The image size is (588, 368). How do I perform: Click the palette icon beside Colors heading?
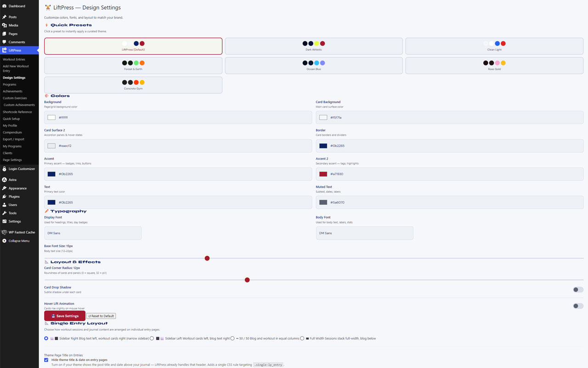(46, 96)
